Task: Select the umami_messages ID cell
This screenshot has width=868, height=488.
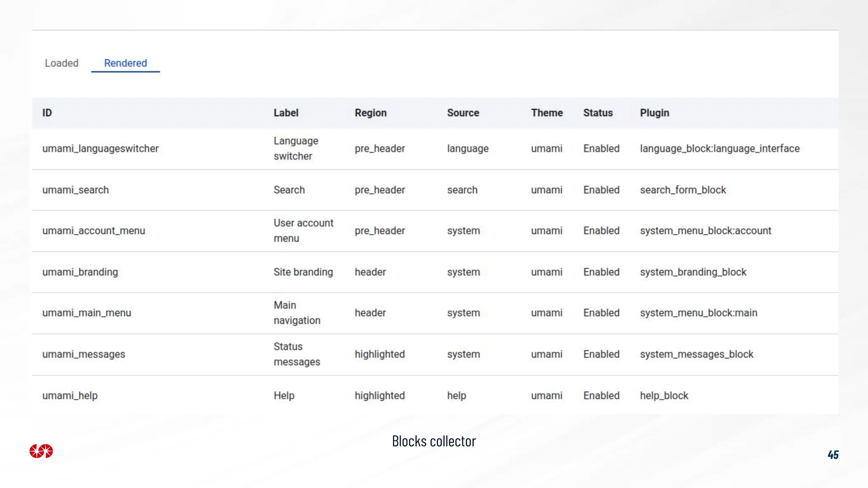Action: click(x=83, y=355)
